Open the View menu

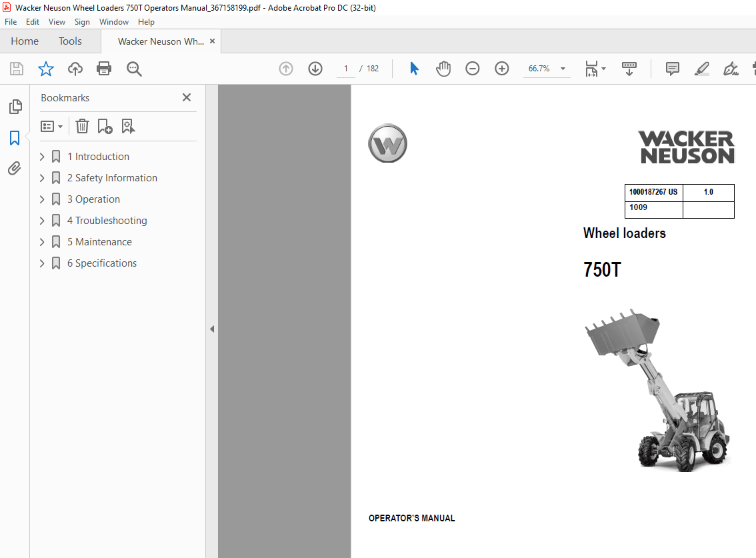(57, 21)
